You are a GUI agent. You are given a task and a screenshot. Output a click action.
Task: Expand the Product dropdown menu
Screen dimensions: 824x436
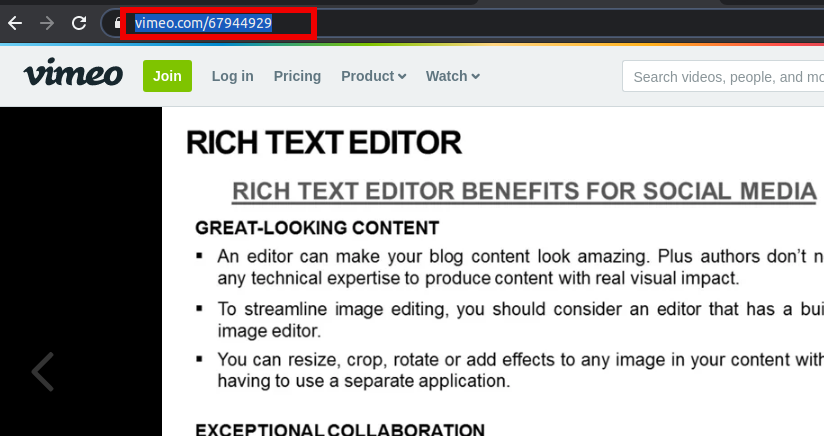374,76
